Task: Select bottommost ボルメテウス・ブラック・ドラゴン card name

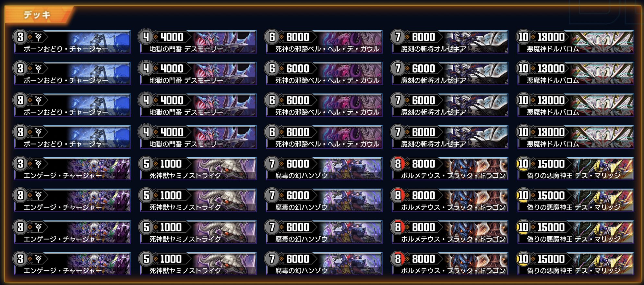Action: pyautogui.click(x=453, y=270)
